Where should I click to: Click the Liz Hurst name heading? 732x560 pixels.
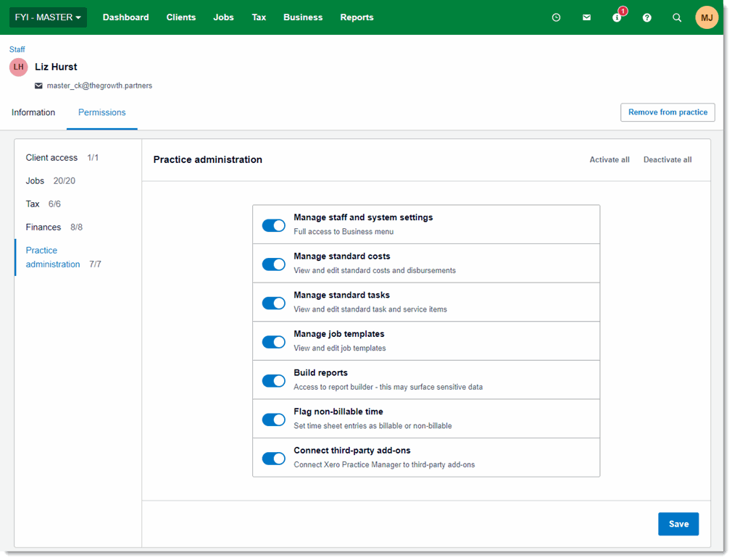(x=56, y=67)
